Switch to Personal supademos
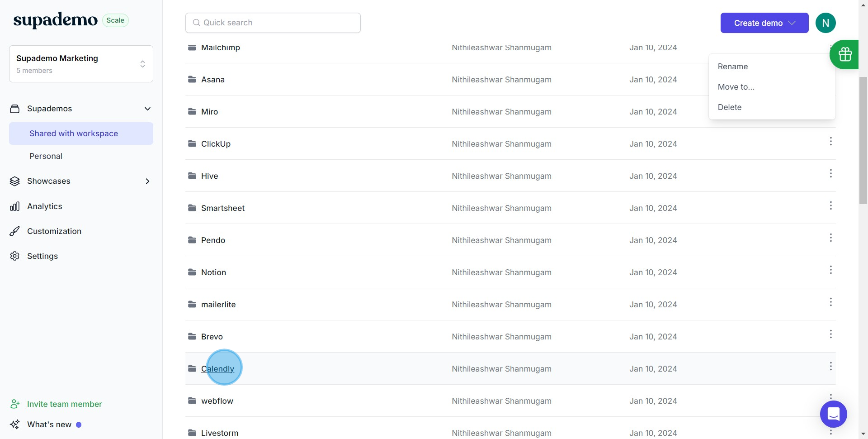Screen dimensions: 868x439 46,156
